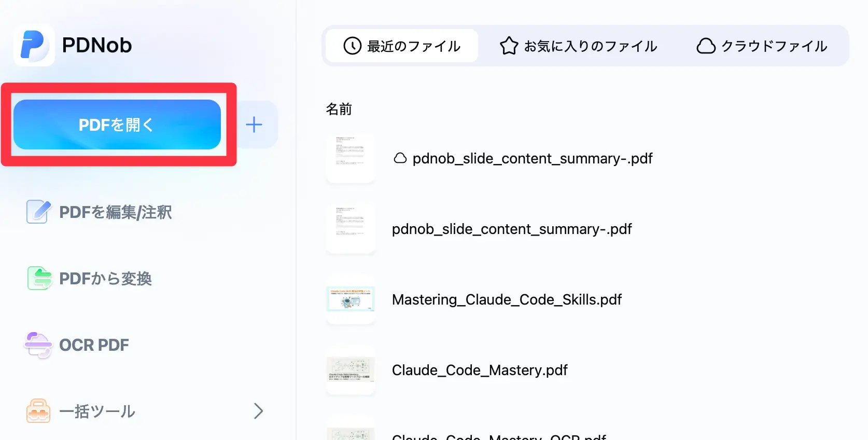Switch to お気に入りのファイル tab
This screenshot has height=440, width=868.
pyautogui.click(x=578, y=46)
